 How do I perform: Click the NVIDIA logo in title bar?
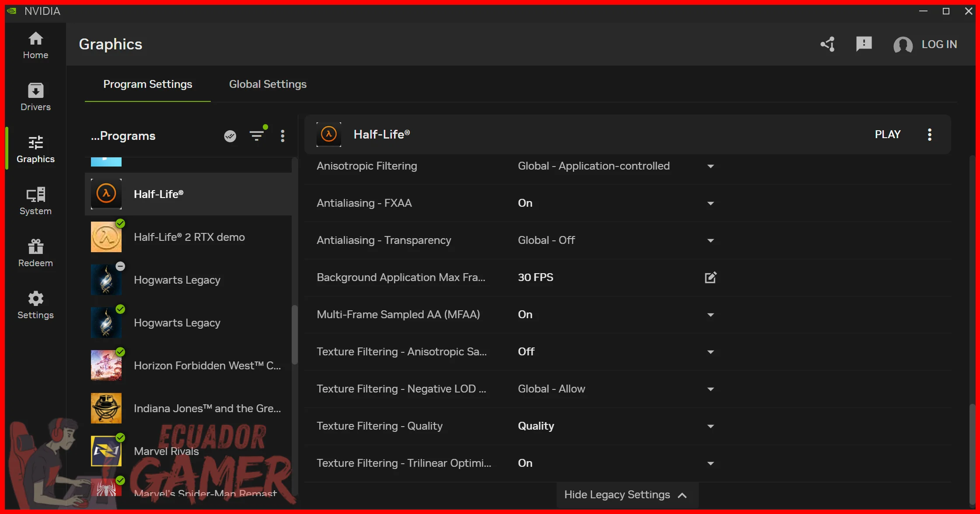[x=12, y=11]
